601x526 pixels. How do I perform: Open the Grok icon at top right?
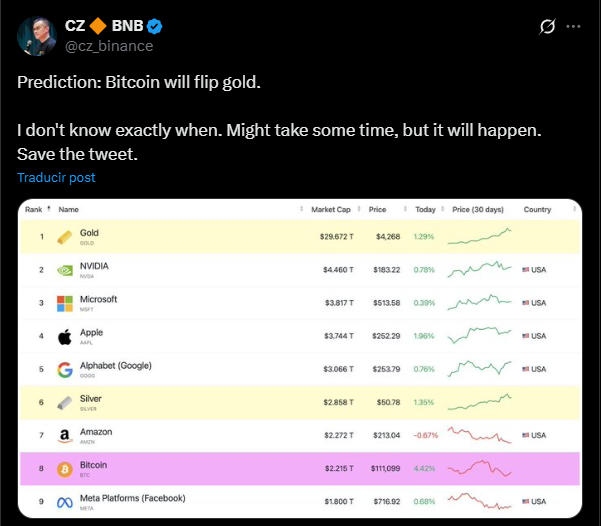tap(547, 27)
